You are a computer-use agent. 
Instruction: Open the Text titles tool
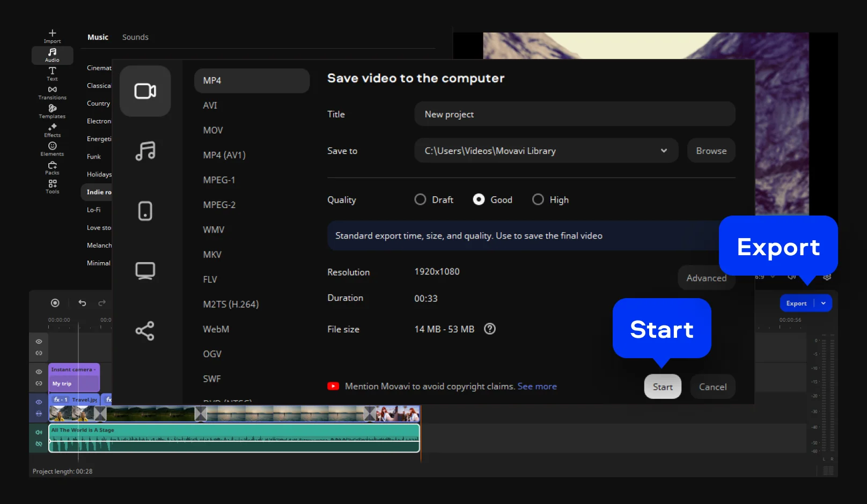pyautogui.click(x=52, y=74)
